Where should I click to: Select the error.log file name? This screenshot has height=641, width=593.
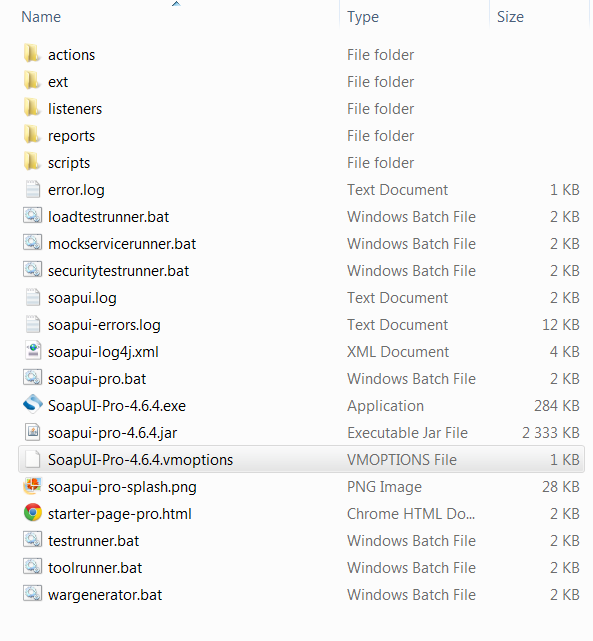point(76,190)
